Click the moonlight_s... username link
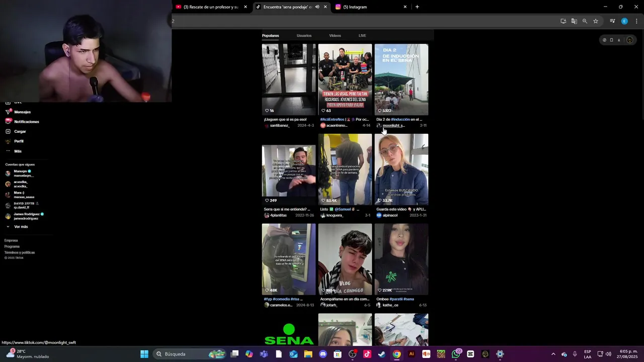Image resolution: width=644 pixels, height=362 pixels. pos(393,126)
